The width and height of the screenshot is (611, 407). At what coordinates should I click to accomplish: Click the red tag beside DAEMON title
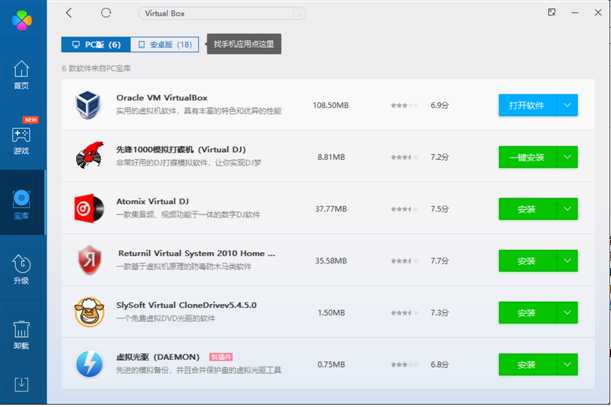pyautogui.click(x=221, y=357)
